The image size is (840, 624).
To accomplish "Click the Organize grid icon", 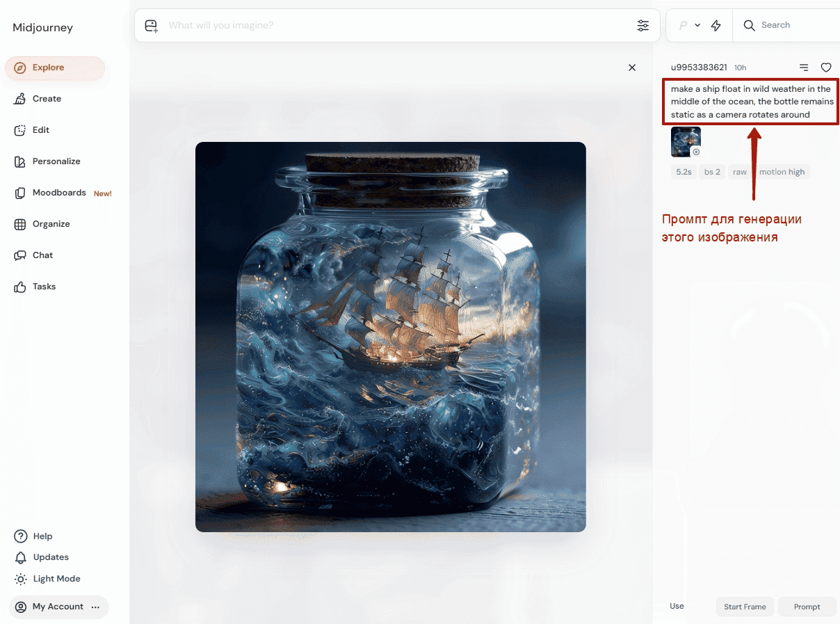I will [x=20, y=224].
